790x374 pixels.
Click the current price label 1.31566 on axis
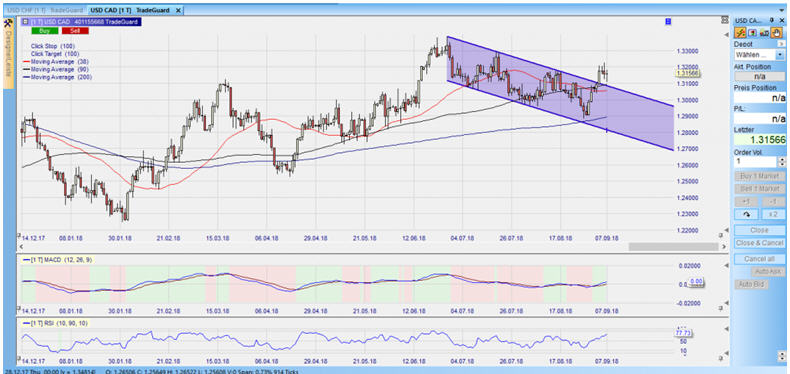687,74
